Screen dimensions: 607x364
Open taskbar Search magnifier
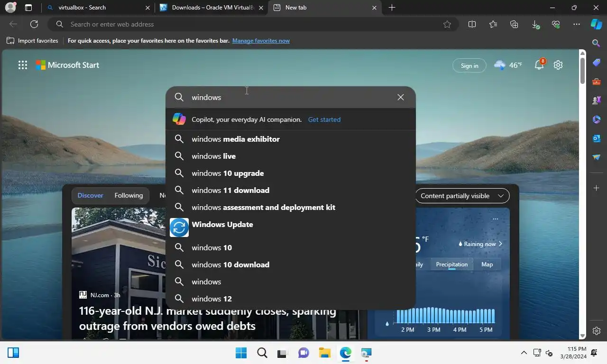(x=262, y=353)
